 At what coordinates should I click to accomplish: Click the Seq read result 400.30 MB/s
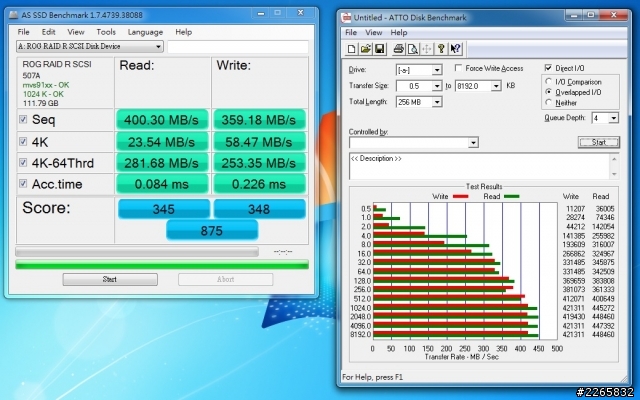click(x=162, y=120)
